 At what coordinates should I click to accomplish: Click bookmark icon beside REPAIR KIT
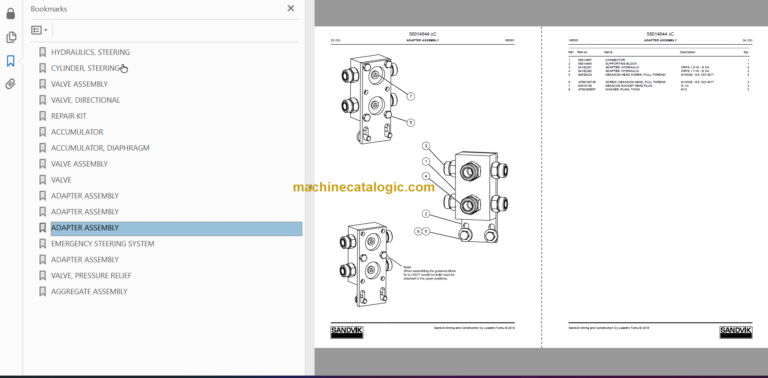pos(43,116)
